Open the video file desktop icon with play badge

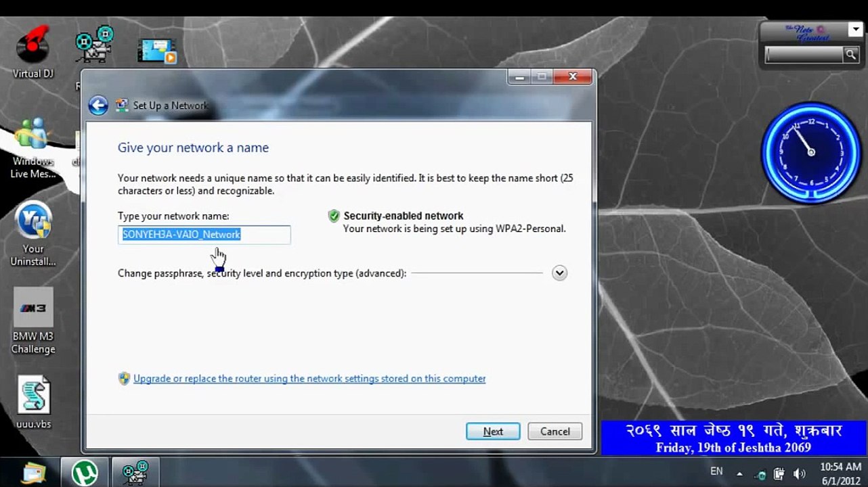pyautogui.click(x=157, y=51)
